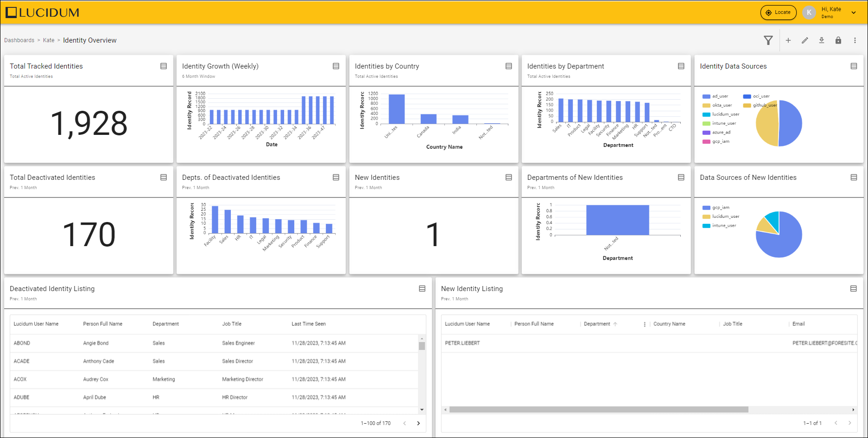
Task: Click the 1,928 total tracked identities value
Action: point(89,124)
